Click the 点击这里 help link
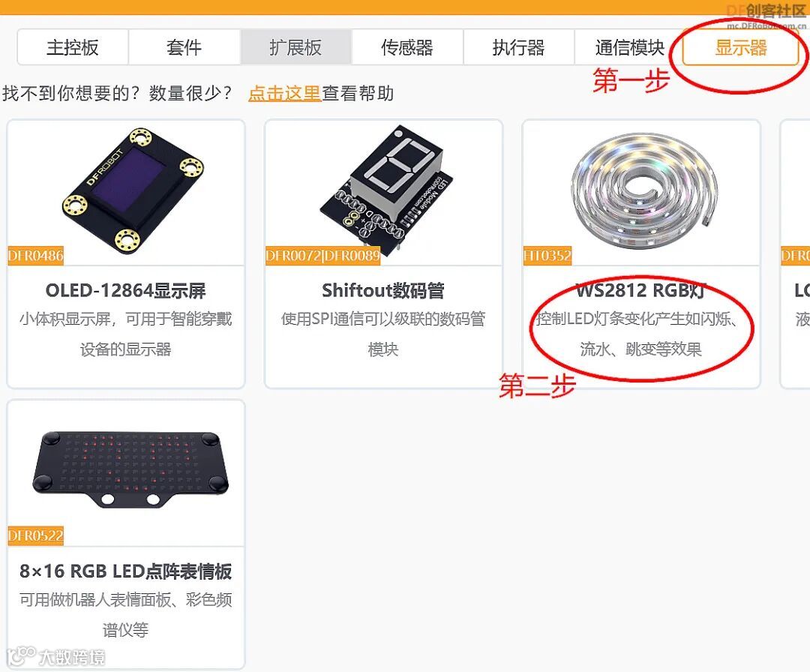Viewport: 810px width, 672px height. [x=285, y=94]
